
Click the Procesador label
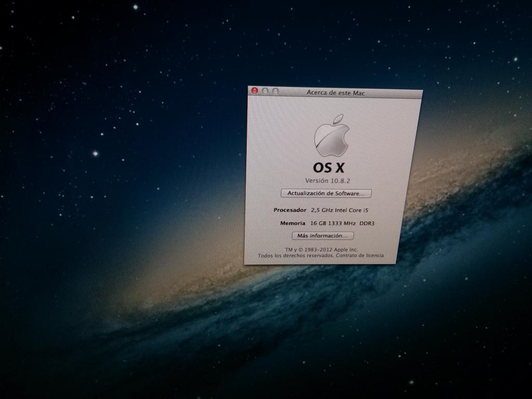tap(290, 210)
